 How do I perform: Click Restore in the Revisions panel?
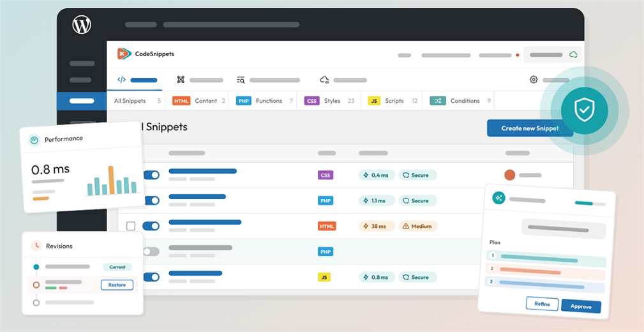117,285
